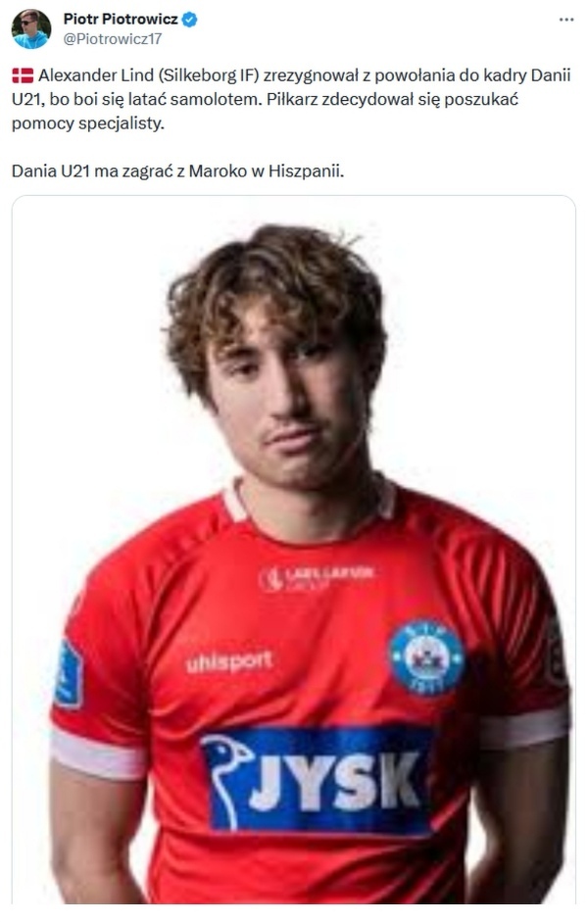The height and width of the screenshot is (922, 588).
Task: Click the Danish flag emoji
Action: click(x=23, y=75)
